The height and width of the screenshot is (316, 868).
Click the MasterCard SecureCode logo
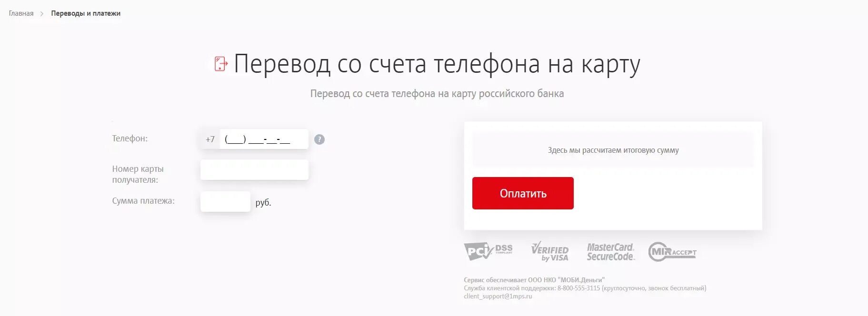click(610, 252)
